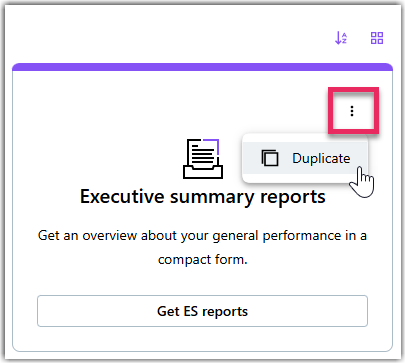
Task: Click the purple corner accent on the report icon
Action: 212,146
